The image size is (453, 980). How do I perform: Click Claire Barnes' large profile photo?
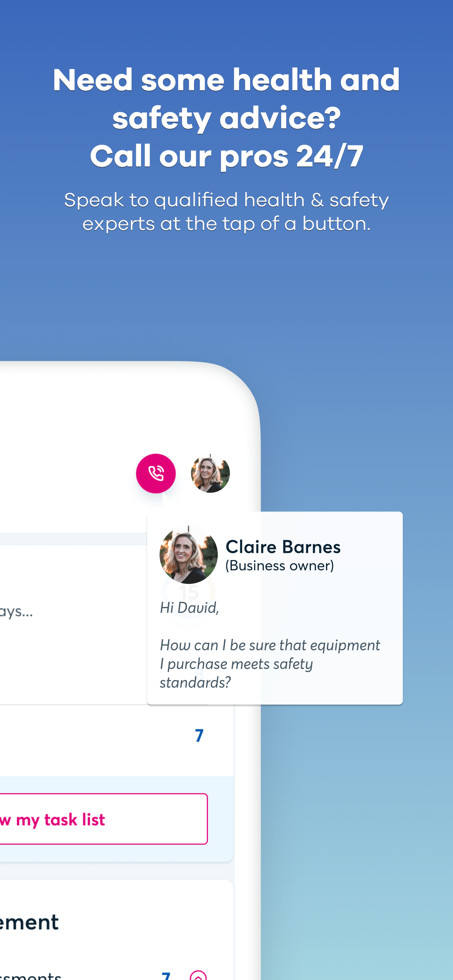(x=188, y=555)
